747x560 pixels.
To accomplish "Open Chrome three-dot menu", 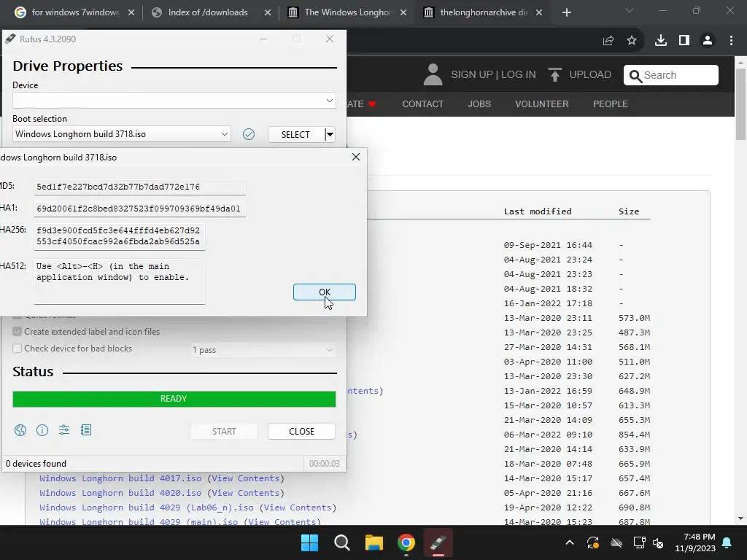I will pos(731,41).
